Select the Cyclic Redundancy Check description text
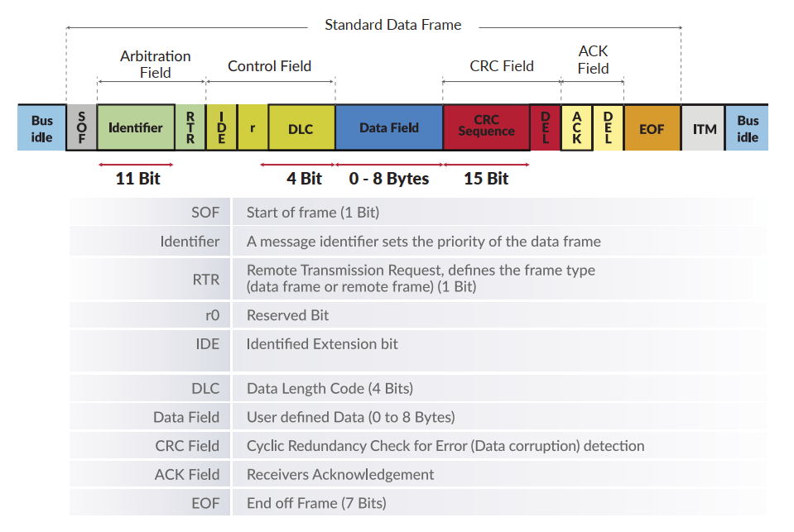 [445, 446]
